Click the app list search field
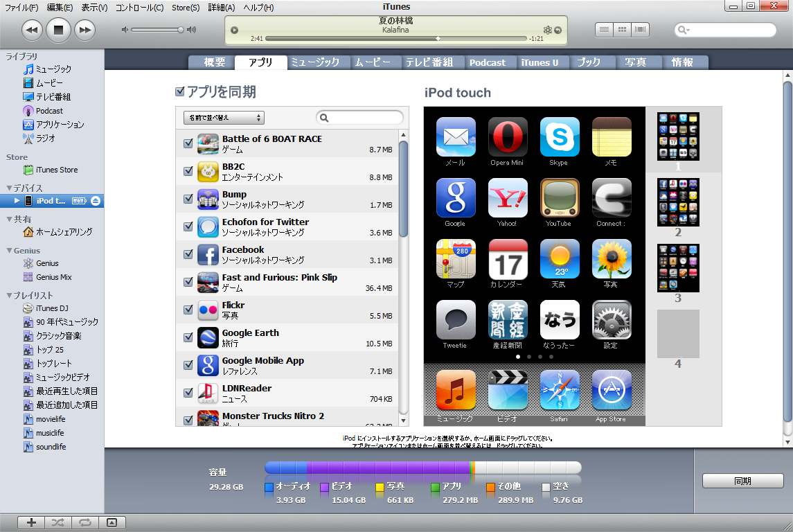The width and height of the screenshot is (793, 532). click(359, 118)
